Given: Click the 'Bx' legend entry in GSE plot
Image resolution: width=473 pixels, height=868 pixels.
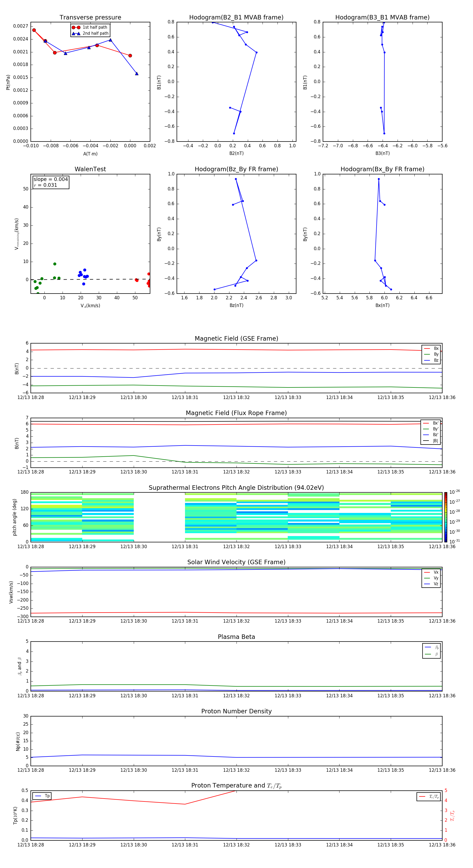Looking at the screenshot, I should pos(431,349).
